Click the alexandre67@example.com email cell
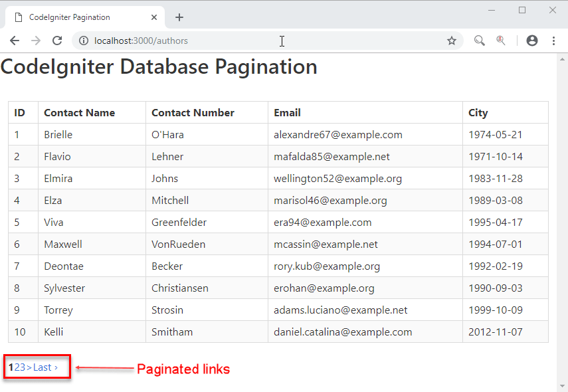The height and width of the screenshot is (392, 568). (337, 135)
